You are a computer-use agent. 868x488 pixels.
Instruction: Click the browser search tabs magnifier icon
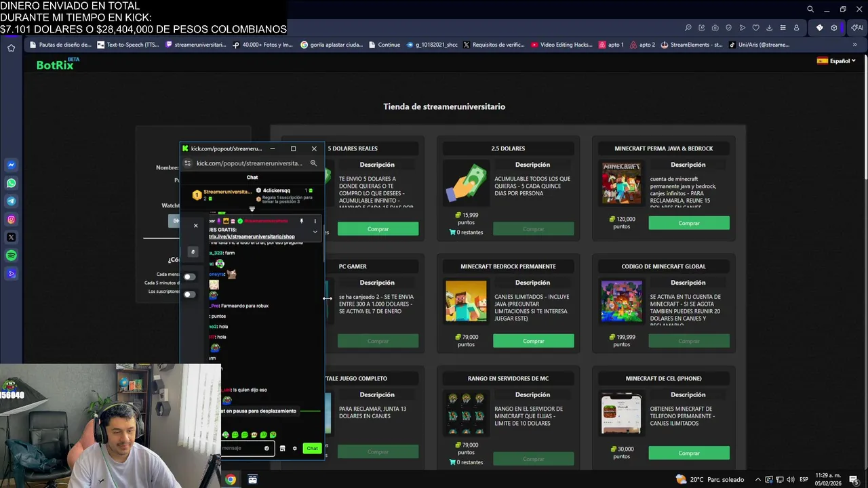(x=810, y=9)
